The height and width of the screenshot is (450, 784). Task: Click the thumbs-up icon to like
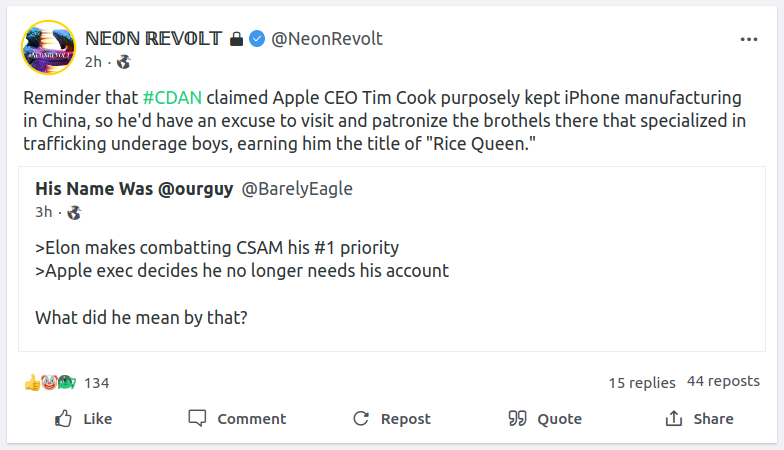[64, 418]
